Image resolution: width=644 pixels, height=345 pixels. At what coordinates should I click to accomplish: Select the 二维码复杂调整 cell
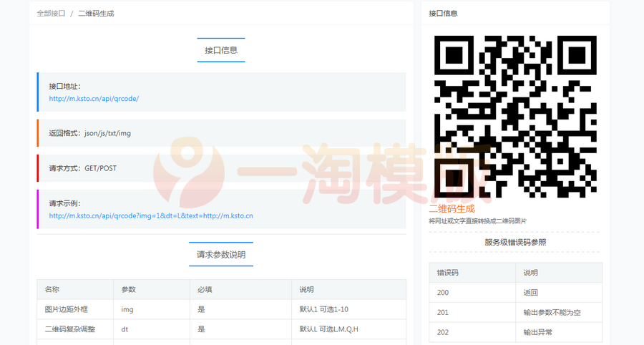pos(75,329)
